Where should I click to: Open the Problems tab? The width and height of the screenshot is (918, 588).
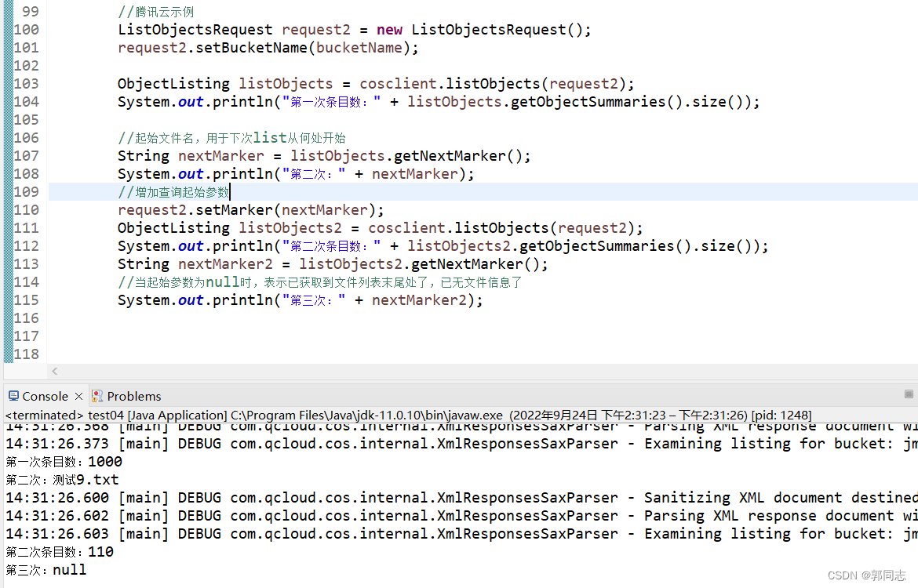tap(133, 396)
